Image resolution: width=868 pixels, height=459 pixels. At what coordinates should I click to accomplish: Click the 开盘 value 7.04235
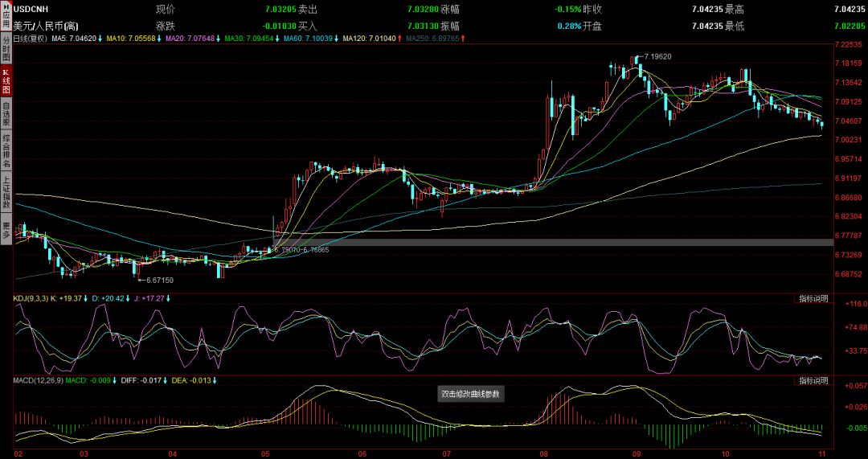pyautogui.click(x=707, y=26)
